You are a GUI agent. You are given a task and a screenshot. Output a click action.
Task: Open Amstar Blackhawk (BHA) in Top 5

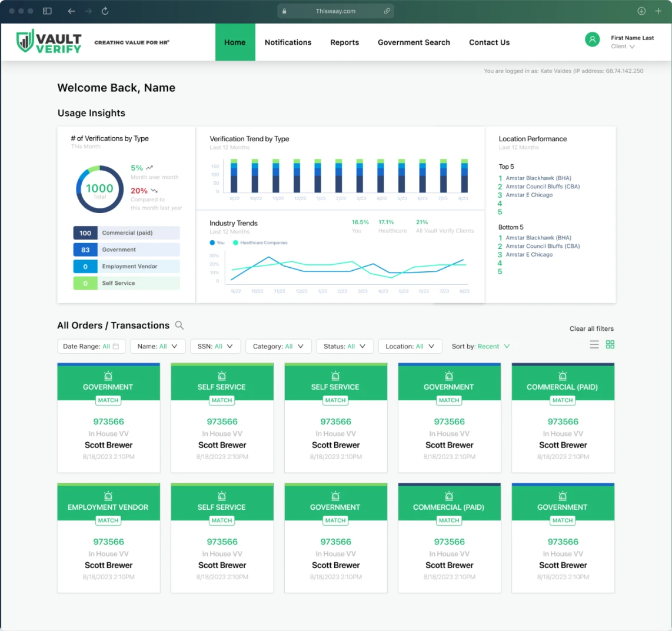[538, 178]
